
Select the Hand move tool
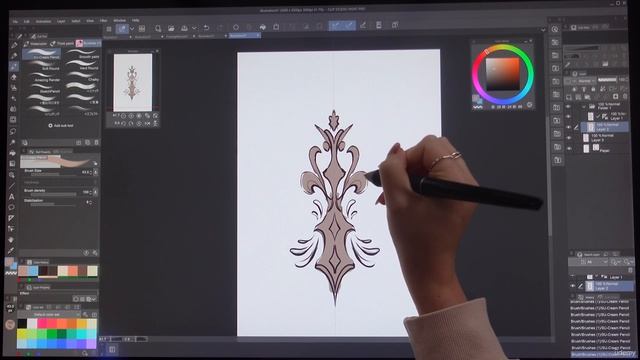(11, 240)
